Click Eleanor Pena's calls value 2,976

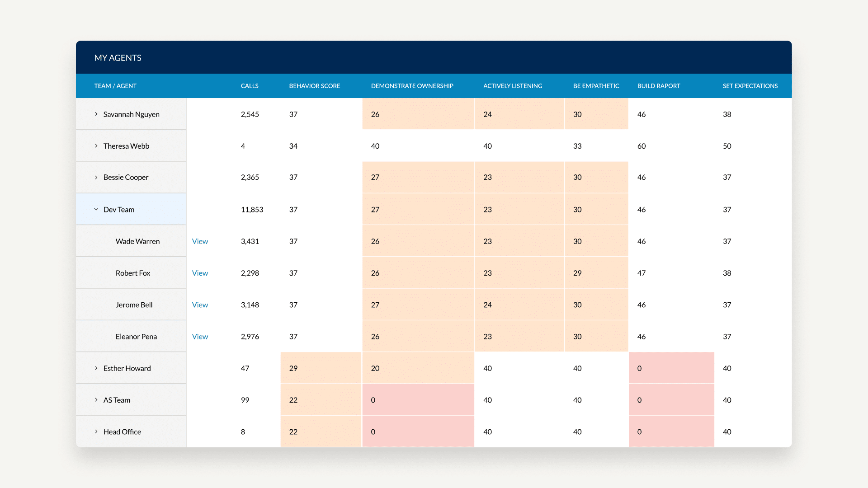250,337
